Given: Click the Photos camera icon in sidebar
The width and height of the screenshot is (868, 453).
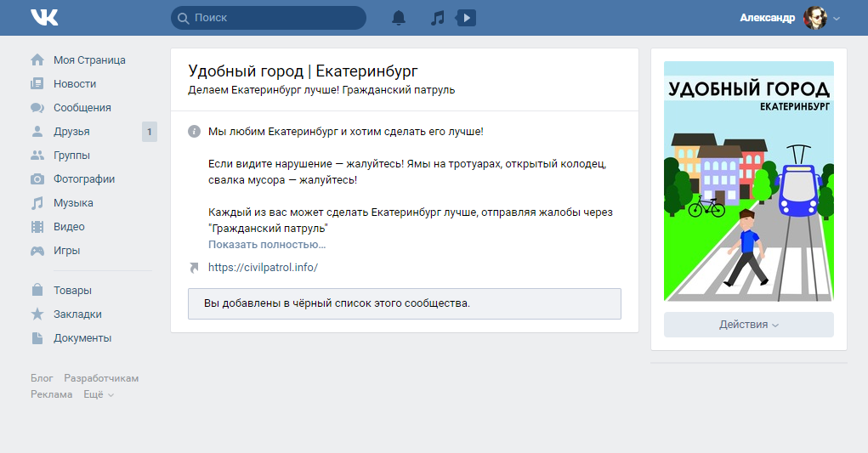Looking at the screenshot, I should [37, 179].
